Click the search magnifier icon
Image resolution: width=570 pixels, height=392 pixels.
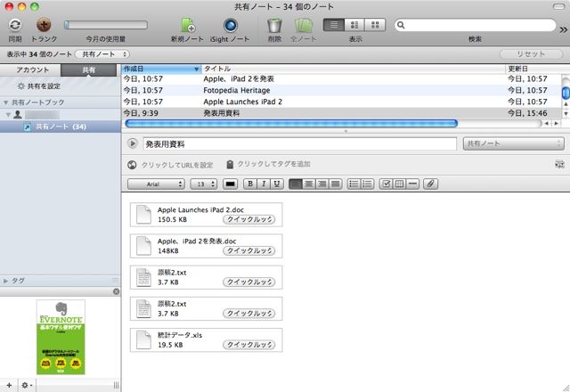[401, 25]
